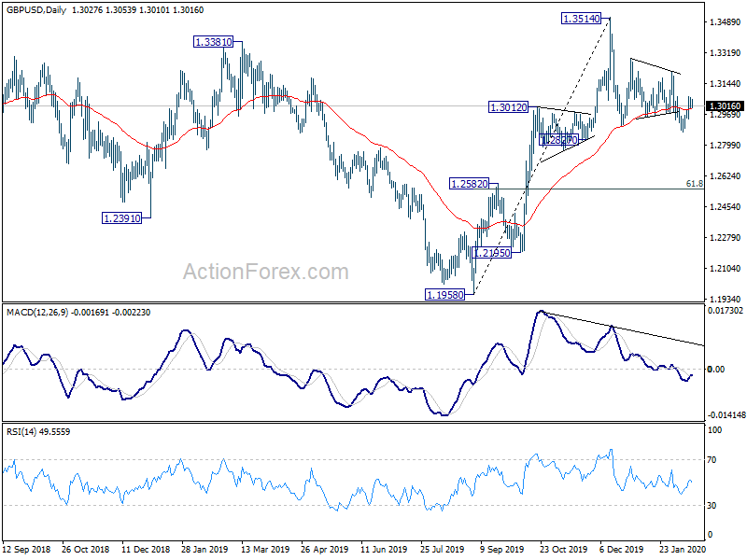The height and width of the screenshot is (560, 747).
Task: Click the RSI 100 scale label
Action: [x=715, y=430]
